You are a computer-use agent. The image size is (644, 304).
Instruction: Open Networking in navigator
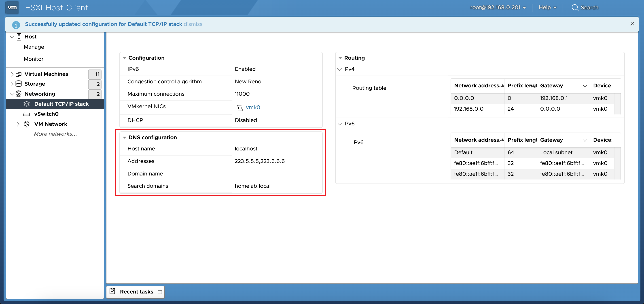[x=40, y=94]
